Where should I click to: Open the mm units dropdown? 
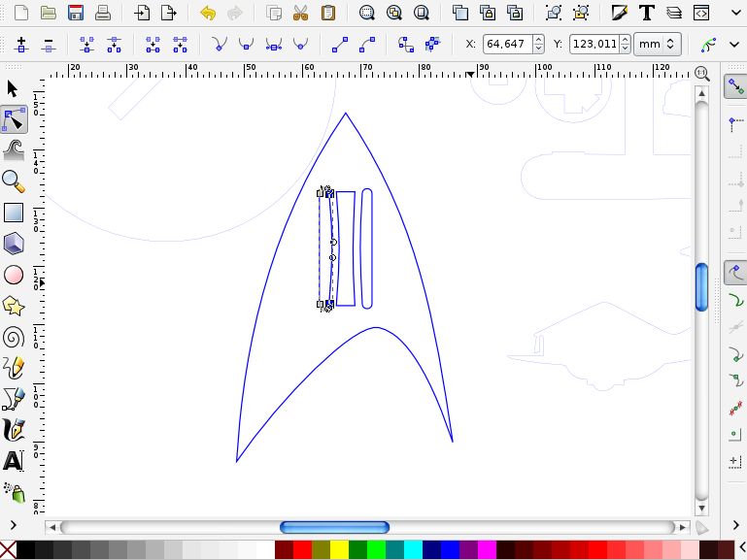click(657, 45)
